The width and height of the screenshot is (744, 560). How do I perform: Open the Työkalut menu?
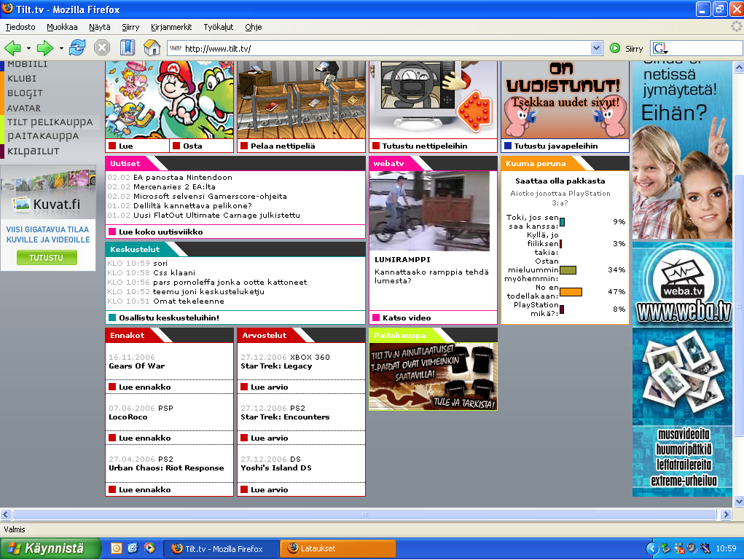coord(219,27)
